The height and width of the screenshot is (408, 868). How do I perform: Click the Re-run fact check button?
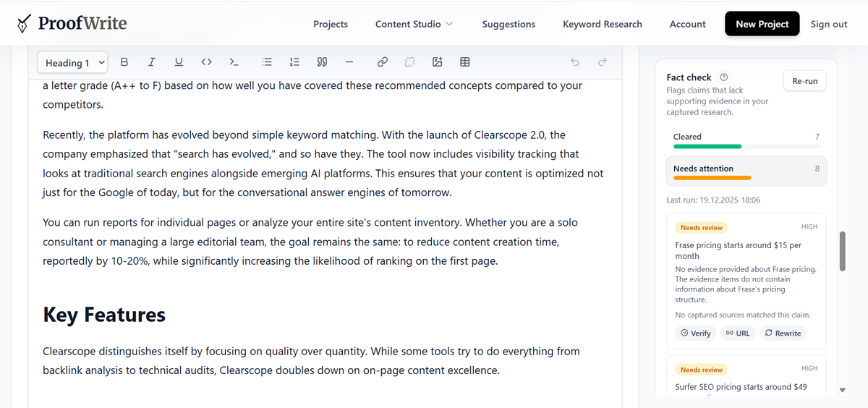click(804, 81)
